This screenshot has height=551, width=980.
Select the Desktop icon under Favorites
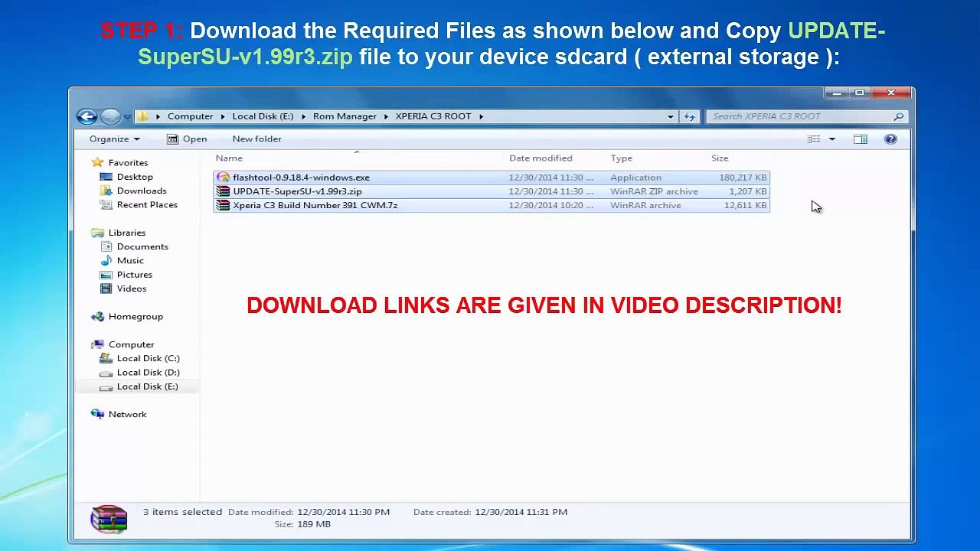pos(106,177)
